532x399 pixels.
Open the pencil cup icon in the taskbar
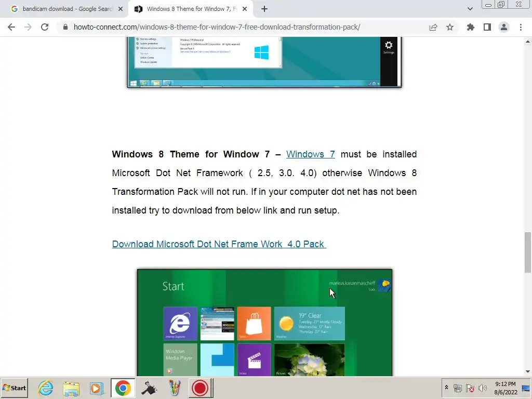tap(175, 388)
